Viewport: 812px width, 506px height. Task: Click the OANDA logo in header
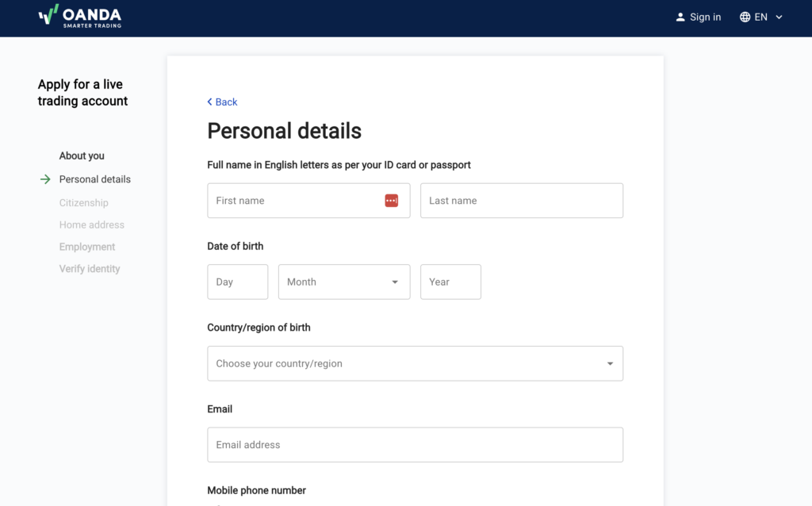pyautogui.click(x=79, y=17)
